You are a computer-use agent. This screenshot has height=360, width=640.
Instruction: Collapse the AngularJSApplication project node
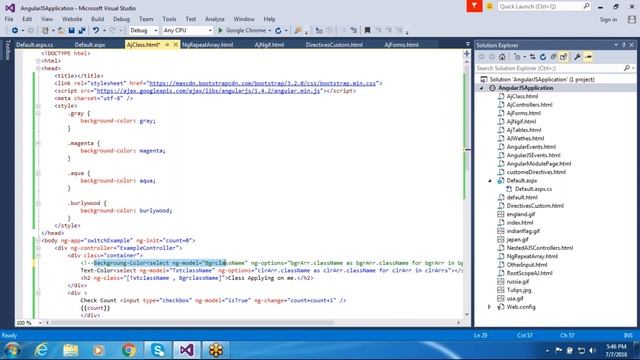(482, 88)
